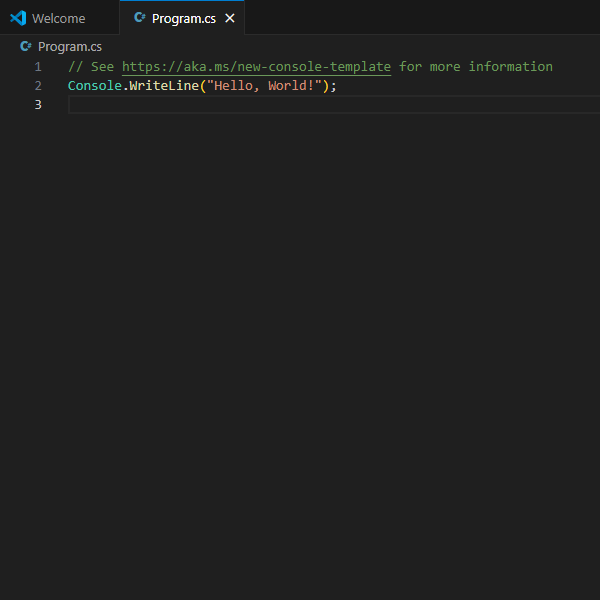Open the Program.cs breadcrumb dropdown
Image resolution: width=600 pixels, height=600 pixels.
pyautogui.click(x=69, y=46)
